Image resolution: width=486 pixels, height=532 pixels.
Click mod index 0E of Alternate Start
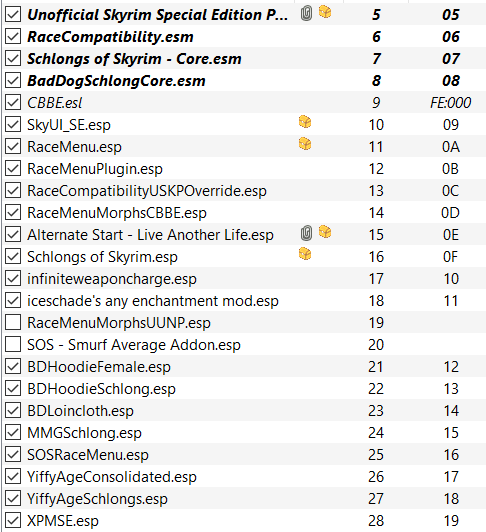[x=451, y=235]
